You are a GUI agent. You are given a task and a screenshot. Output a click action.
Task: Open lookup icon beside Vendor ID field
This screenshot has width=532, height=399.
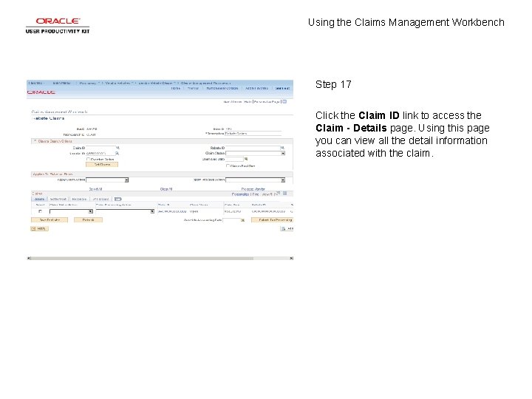[x=117, y=154]
